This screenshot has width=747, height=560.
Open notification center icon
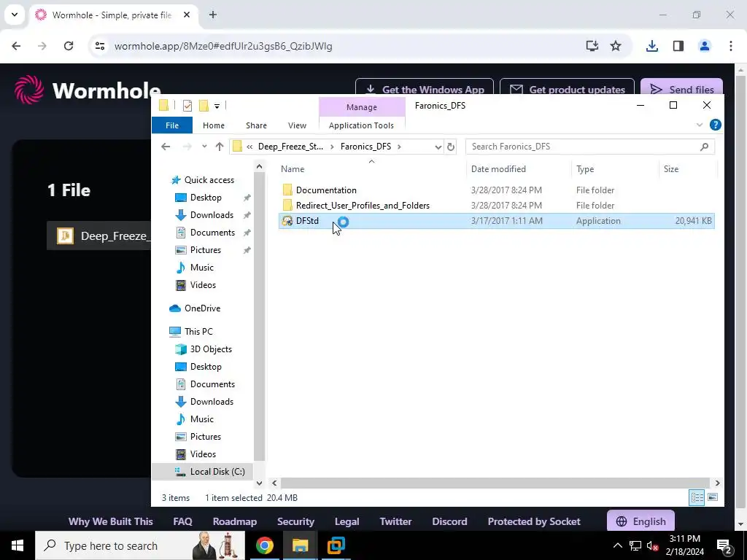[724, 545]
